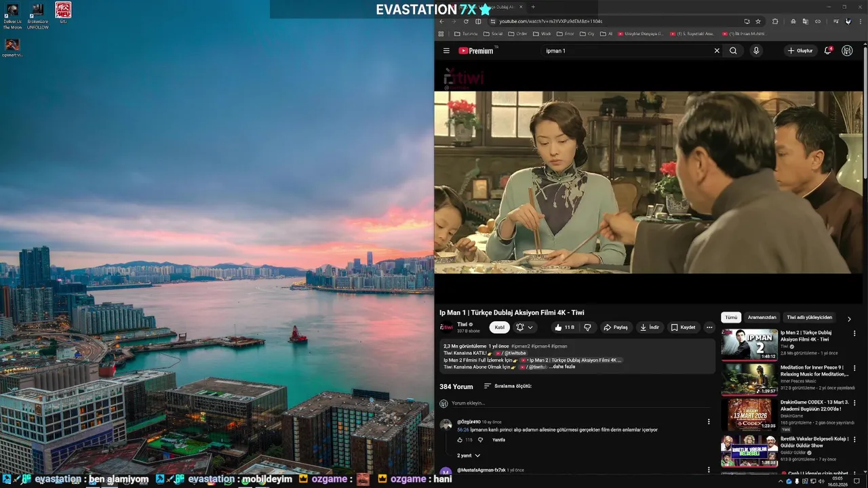This screenshot has width=868, height=488.
Task: Click the Ip Man video player
Action: 648,182
